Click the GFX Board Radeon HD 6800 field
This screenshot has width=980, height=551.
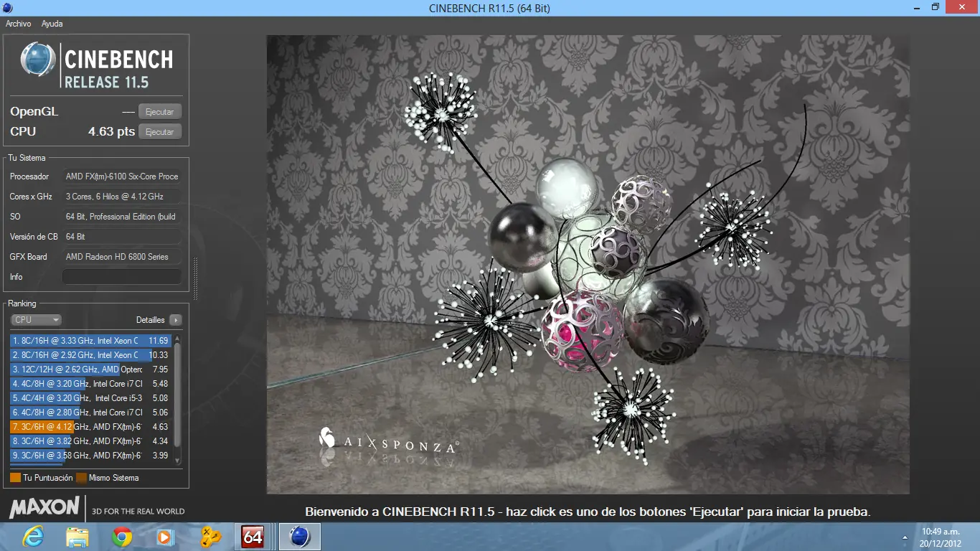[122, 257]
